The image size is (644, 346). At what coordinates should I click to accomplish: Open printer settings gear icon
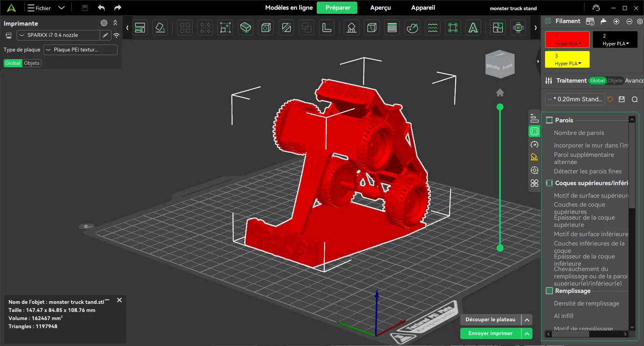[x=104, y=23]
